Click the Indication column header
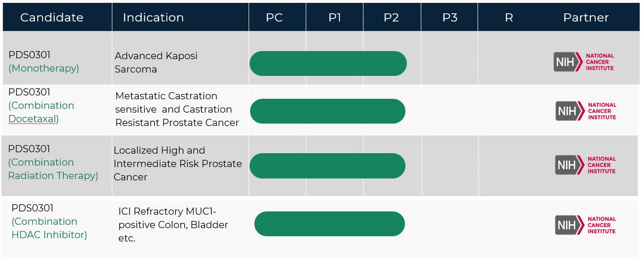Viewport: 644px width, 262px height. tap(153, 18)
